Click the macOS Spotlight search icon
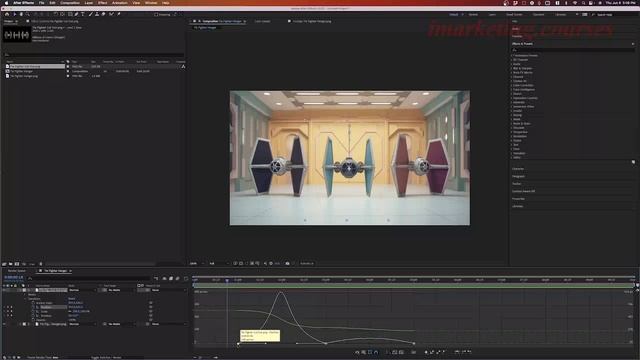 point(584,3)
